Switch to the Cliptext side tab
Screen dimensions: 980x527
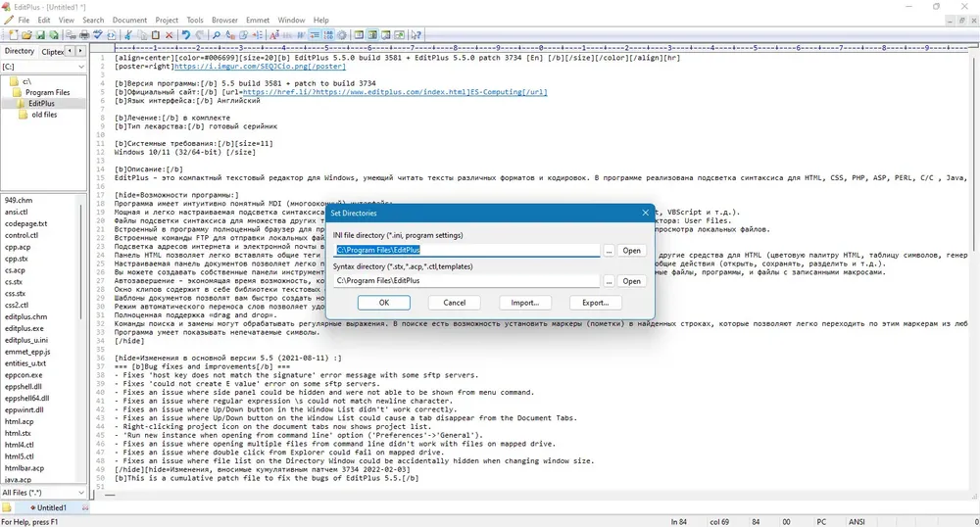tap(53, 52)
